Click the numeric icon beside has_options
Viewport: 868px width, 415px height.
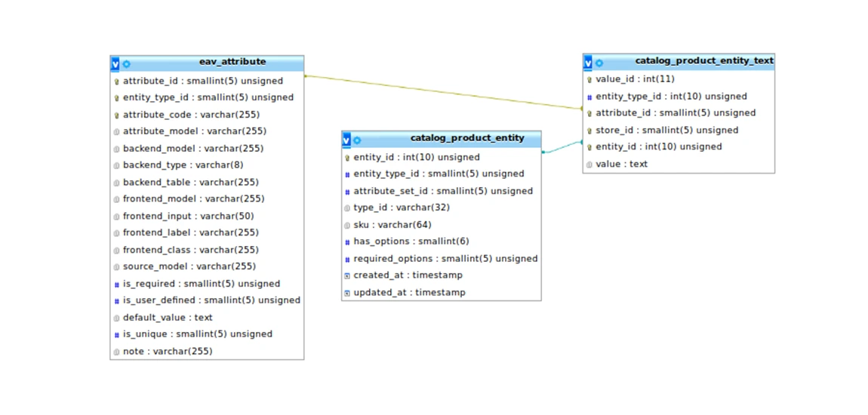coord(348,241)
